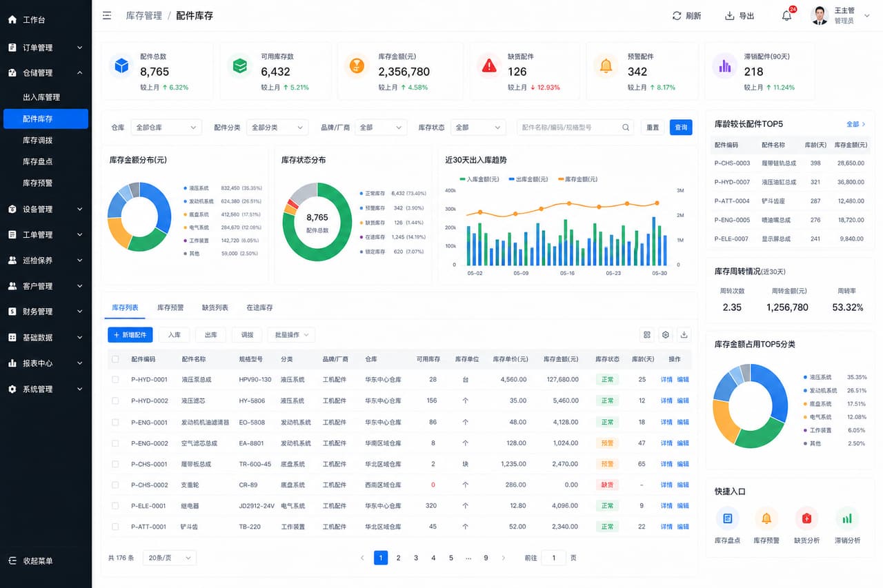The height and width of the screenshot is (588, 883).
Task: Open table column settings gear icon
Action: click(x=666, y=335)
